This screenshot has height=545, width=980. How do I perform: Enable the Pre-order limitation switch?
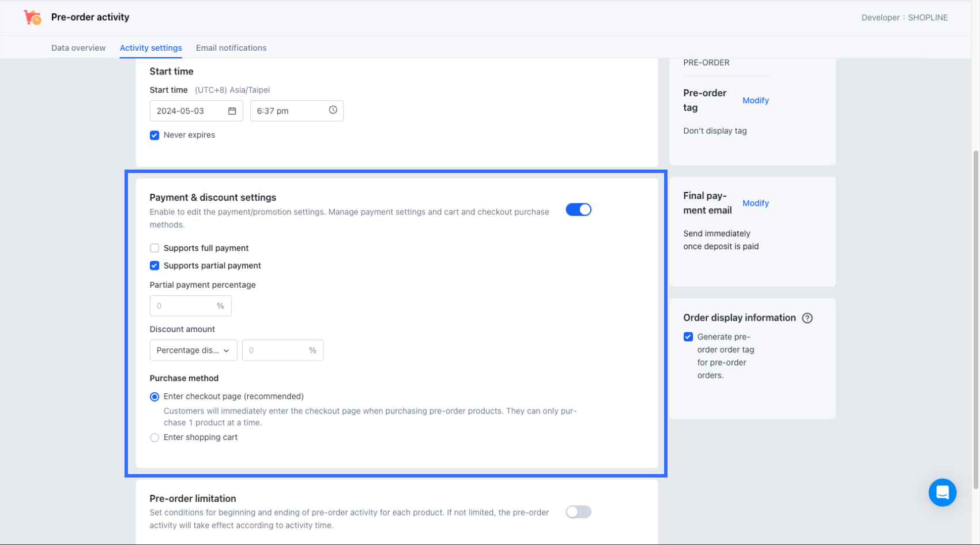[x=578, y=512]
